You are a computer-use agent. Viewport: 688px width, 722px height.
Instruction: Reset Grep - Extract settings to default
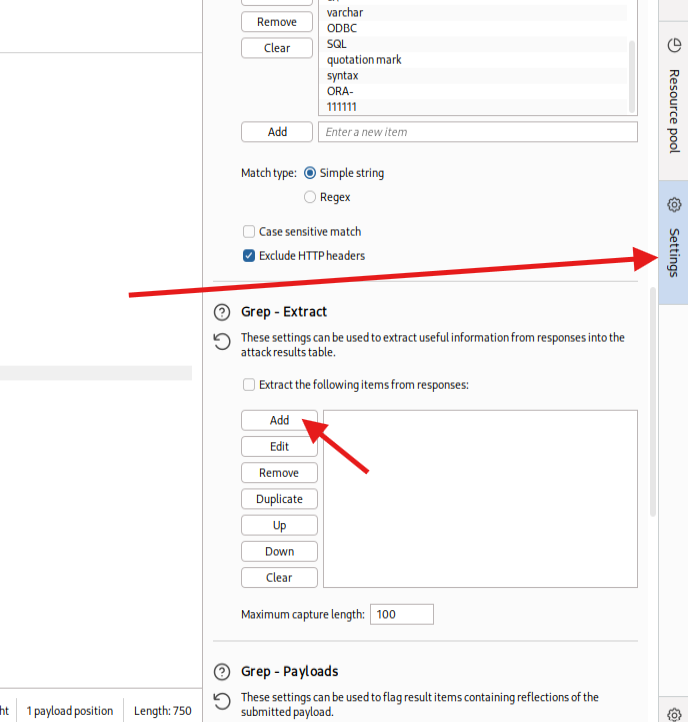(x=222, y=342)
